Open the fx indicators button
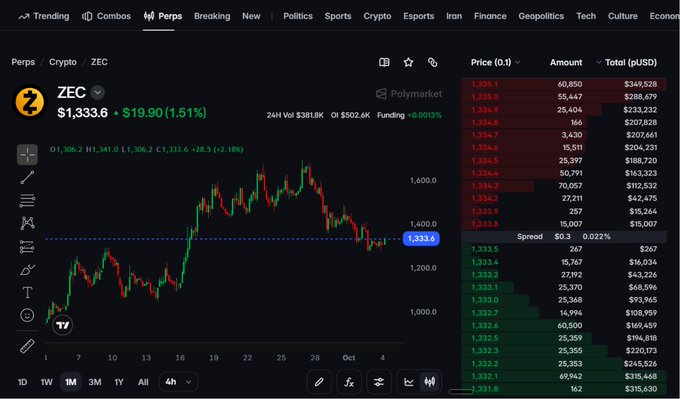Screen dimensions: 680x399 pos(349,382)
